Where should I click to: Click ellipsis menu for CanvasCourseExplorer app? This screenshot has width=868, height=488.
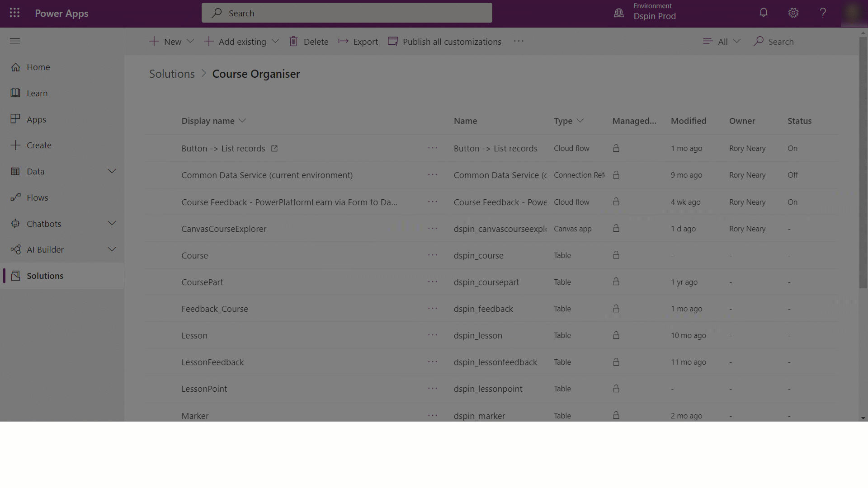[x=433, y=228]
